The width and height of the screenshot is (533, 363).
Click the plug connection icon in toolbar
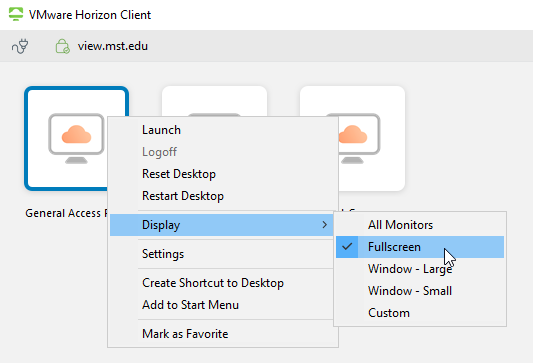[20, 46]
